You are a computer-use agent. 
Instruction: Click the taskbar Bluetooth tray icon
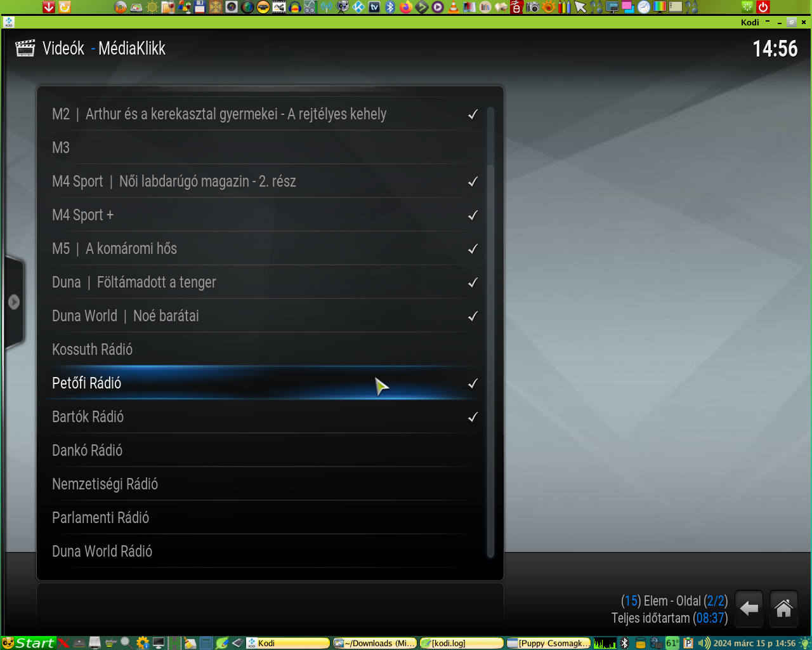point(624,643)
